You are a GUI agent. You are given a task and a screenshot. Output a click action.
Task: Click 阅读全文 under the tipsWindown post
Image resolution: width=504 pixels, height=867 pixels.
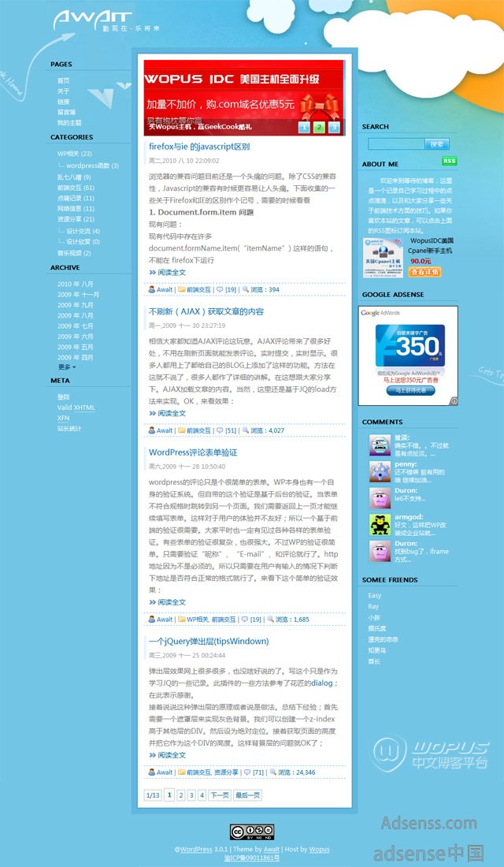(x=168, y=755)
